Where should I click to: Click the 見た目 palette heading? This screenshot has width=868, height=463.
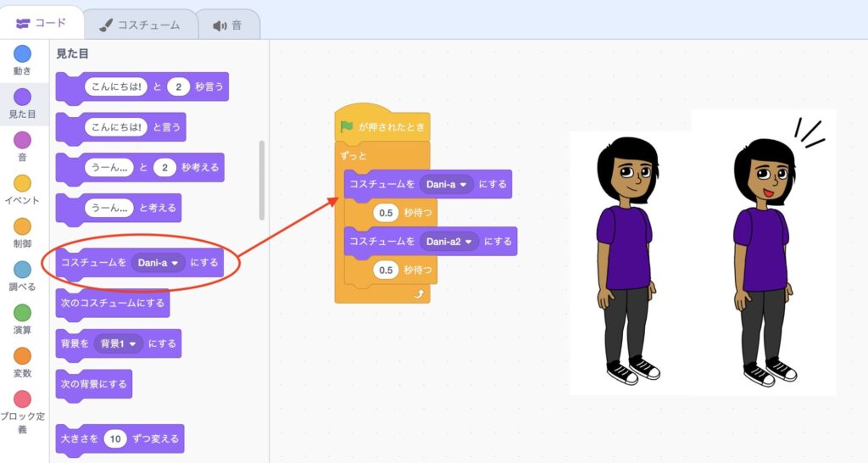click(x=72, y=53)
